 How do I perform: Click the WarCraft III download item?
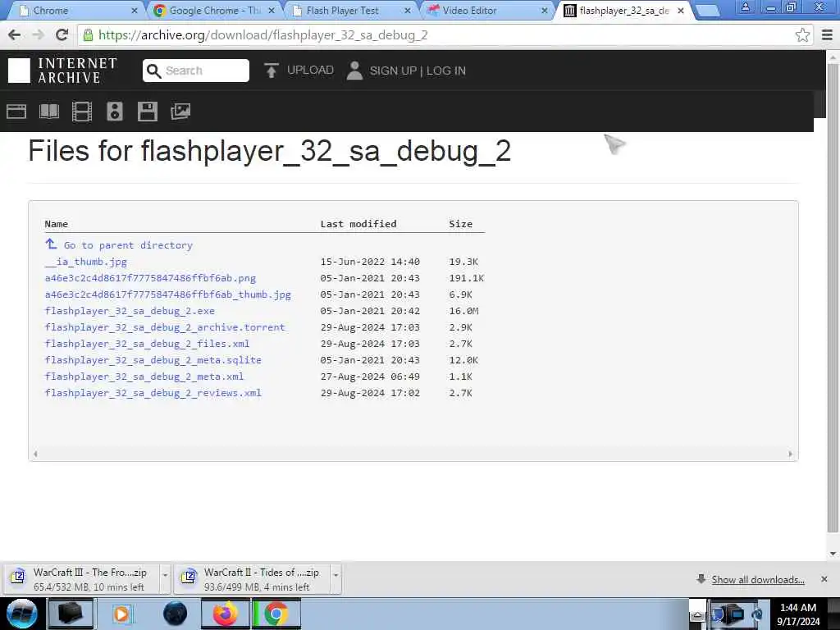tap(83, 579)
